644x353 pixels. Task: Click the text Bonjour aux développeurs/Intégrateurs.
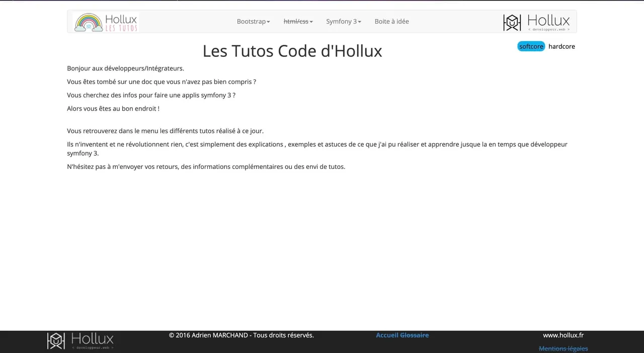pyautogui.click(x=126, y=68)
